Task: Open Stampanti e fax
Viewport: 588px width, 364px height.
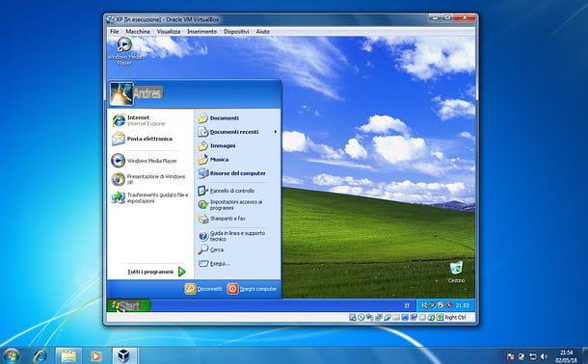Action: [x=222, y=219]
